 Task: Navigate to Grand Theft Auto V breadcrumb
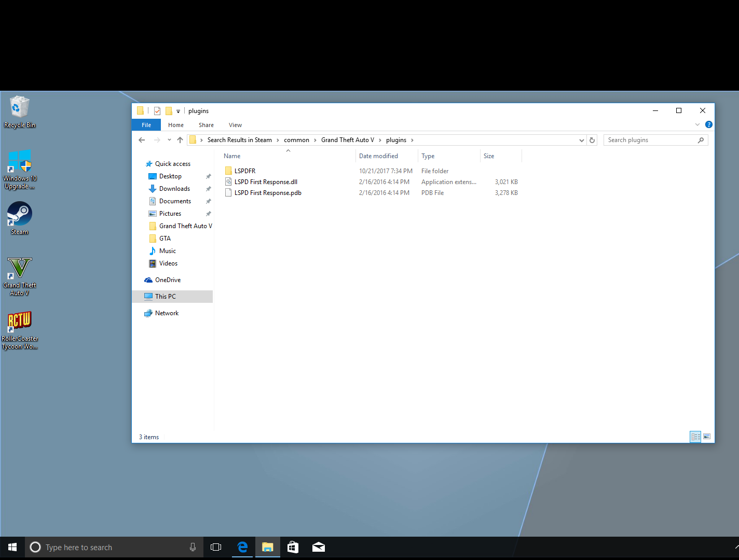pyautogui.click(x=348, y=140)
